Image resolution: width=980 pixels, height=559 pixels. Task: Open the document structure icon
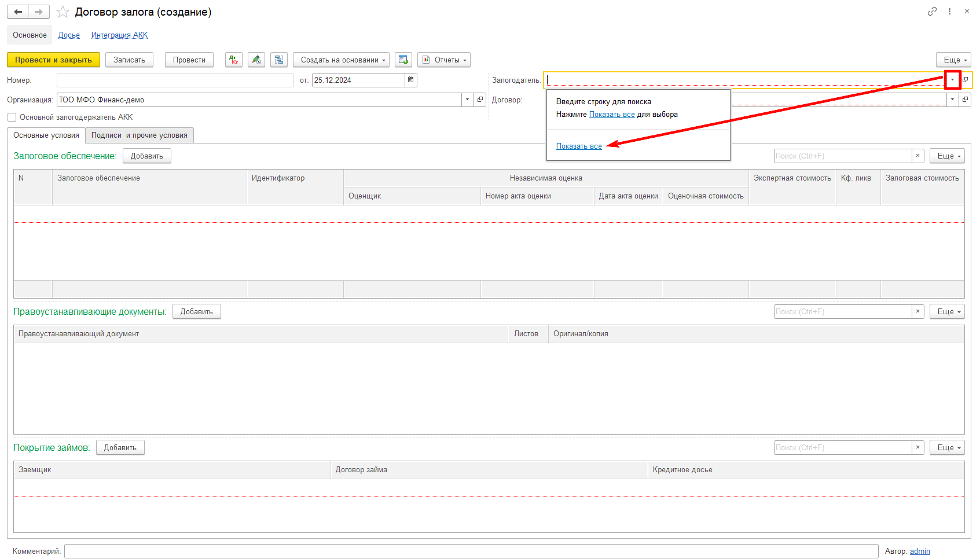pos(279,60)
